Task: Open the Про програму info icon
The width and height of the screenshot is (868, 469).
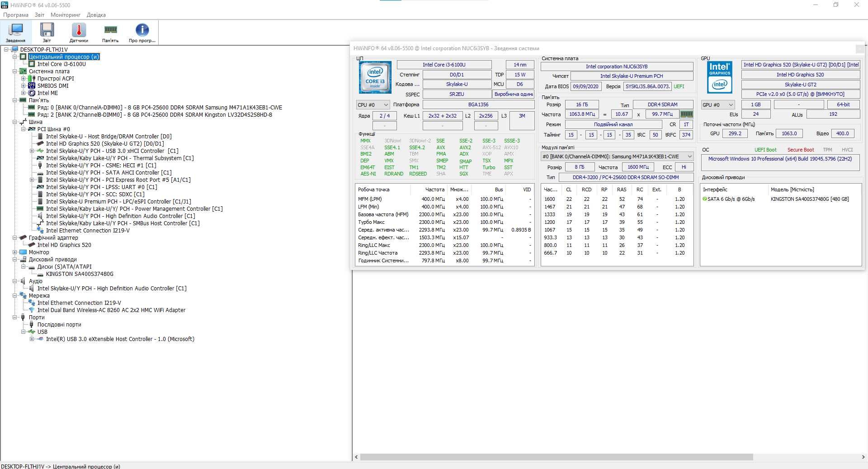Action: pos(142,33)
